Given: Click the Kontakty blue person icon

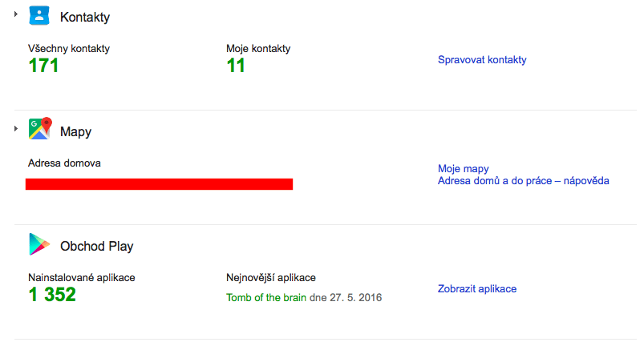Looking at the screenshot, I should (39, 15).
